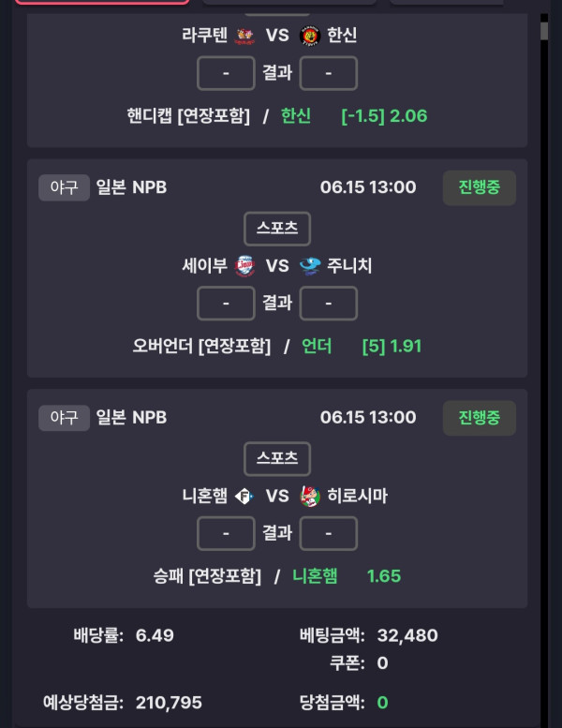Click 진행중 status on Nippon-Ham vs Hiroshima
This screenshot has height=728, width=562.
[480, 417]
